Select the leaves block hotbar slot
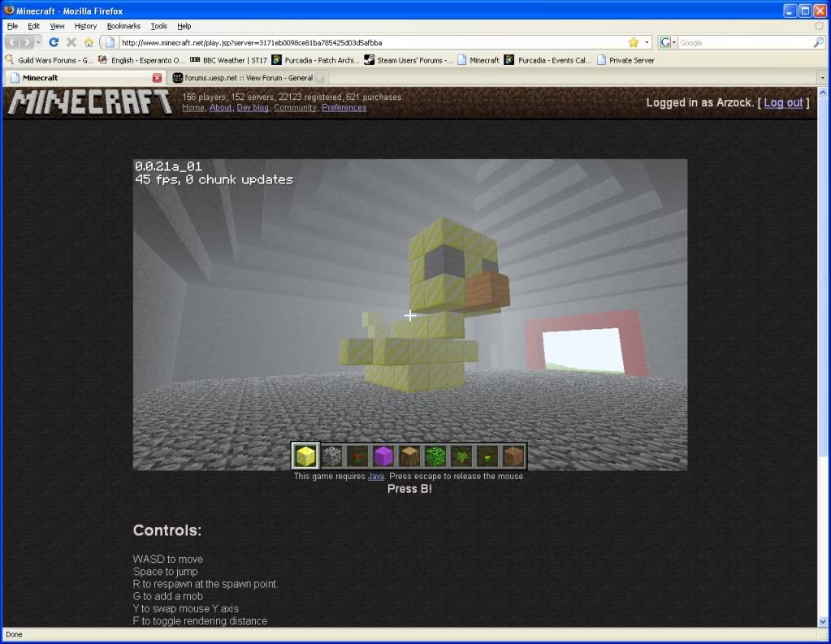The width and height of the screenshot is (831, 644). tap(435, 456)
